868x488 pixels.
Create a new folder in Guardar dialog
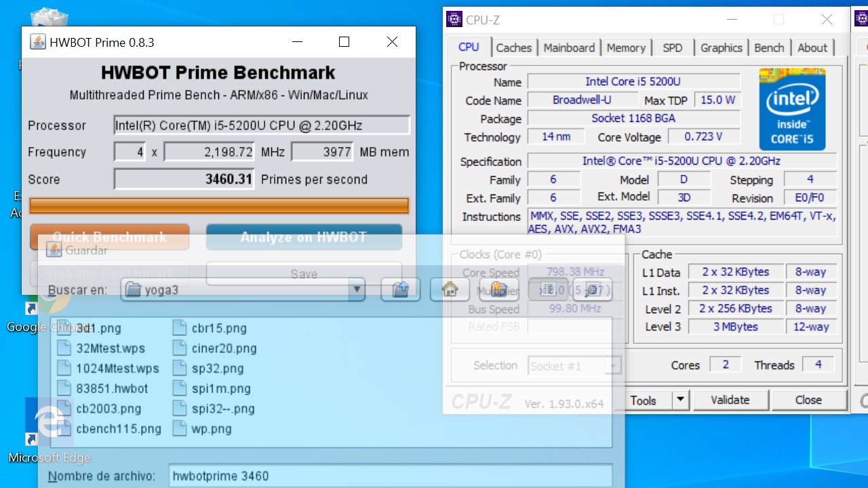(498, 290)
